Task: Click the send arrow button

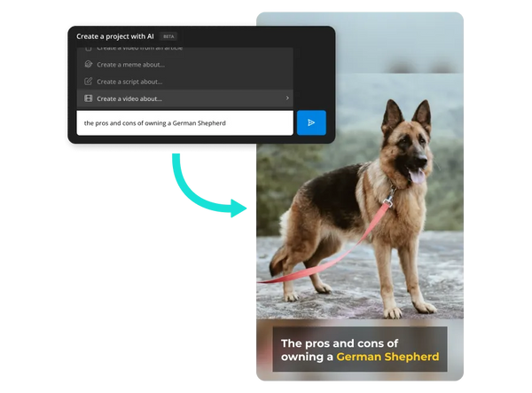Action: point(311,122)
